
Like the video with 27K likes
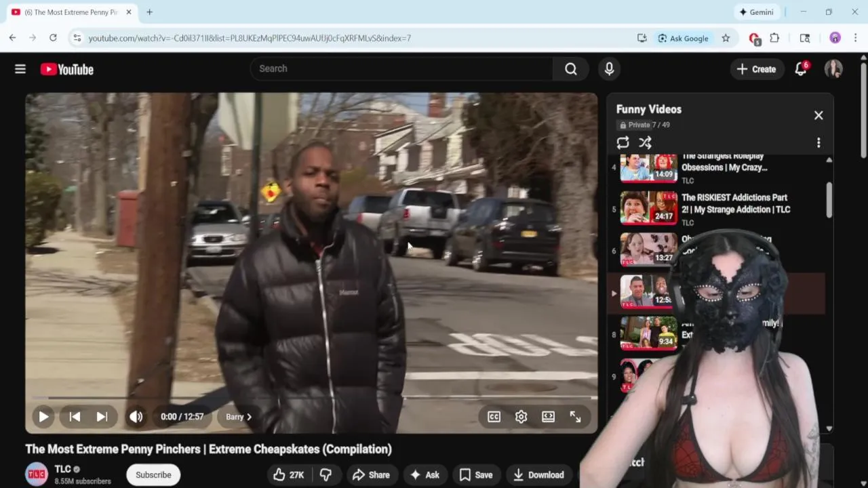288,475
